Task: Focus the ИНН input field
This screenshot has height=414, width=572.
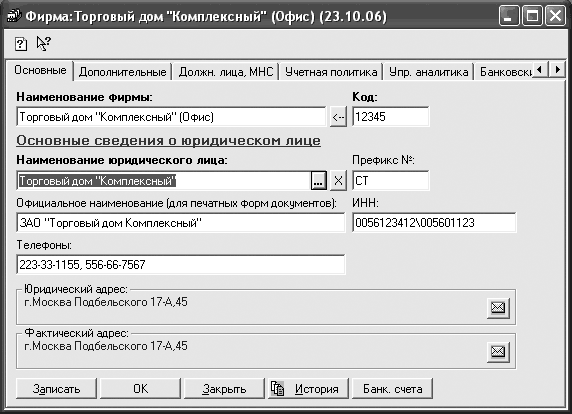Action: coord(434,223)
